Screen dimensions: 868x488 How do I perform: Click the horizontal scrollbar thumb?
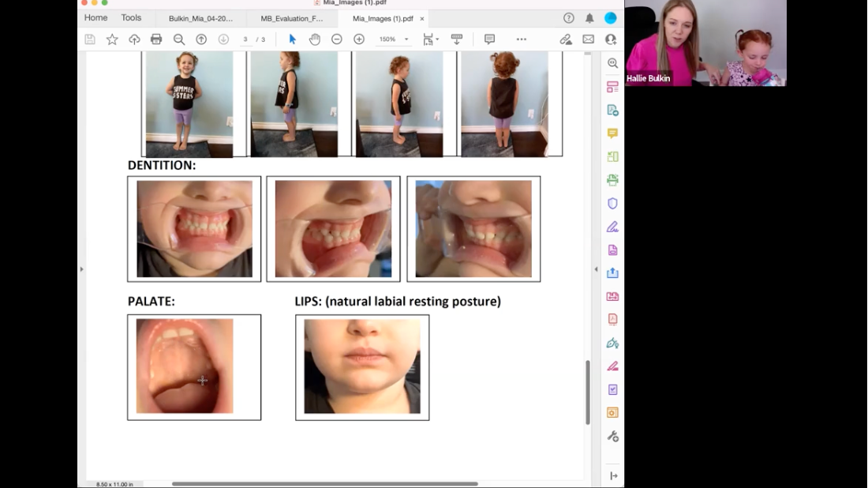click(325, 483)
